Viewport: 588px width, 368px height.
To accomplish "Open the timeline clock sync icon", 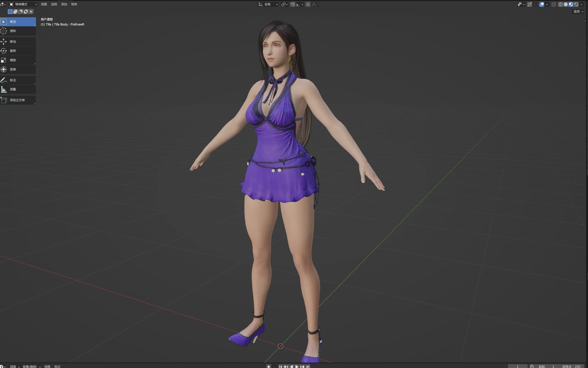I will [532, 366].
